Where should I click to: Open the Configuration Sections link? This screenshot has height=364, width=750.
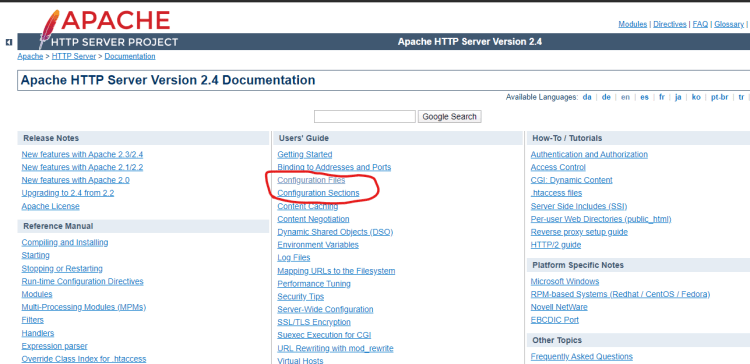(x=318, y=193)
